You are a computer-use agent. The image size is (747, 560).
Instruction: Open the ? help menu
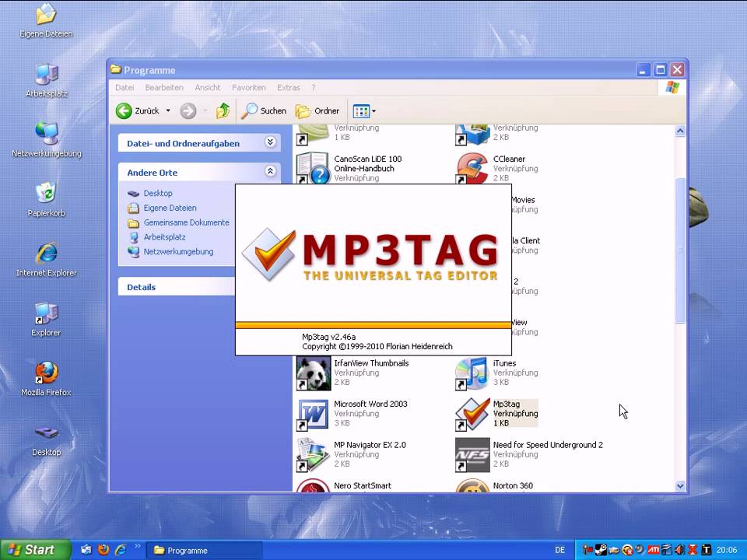[x=313, y=88]
